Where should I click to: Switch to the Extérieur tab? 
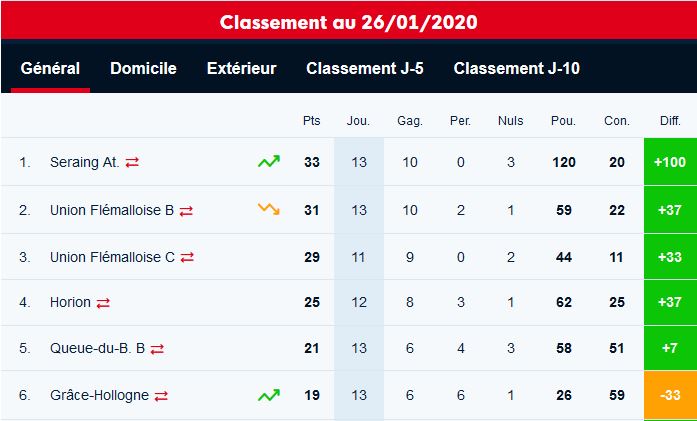(x=241, y=68)
